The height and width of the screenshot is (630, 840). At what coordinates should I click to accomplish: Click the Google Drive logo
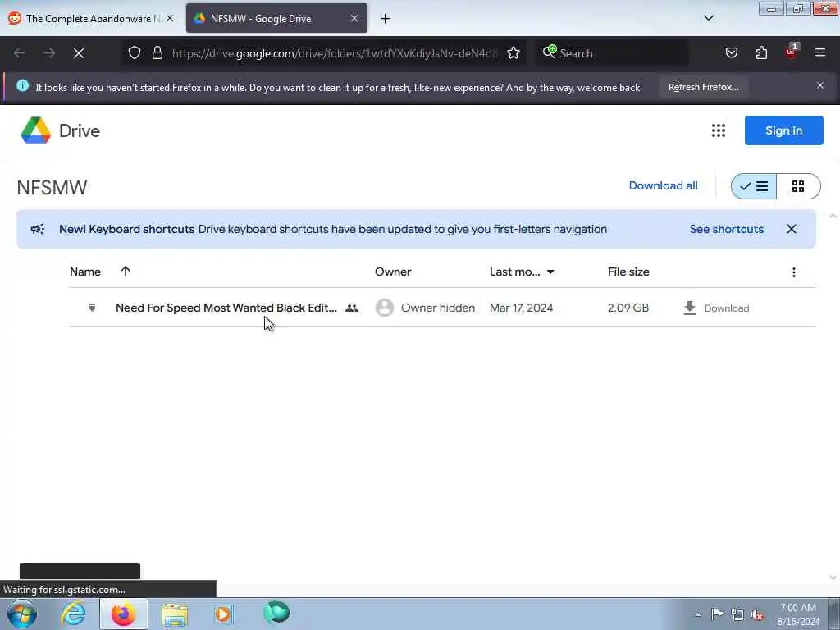point(60,130)
